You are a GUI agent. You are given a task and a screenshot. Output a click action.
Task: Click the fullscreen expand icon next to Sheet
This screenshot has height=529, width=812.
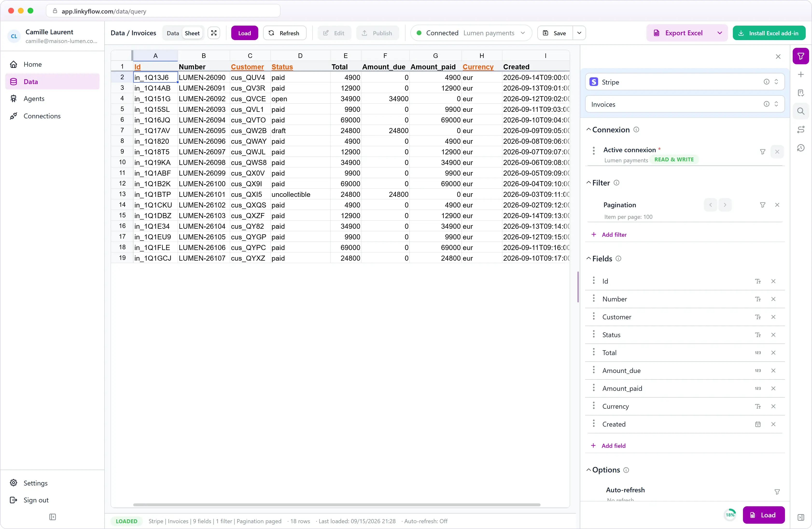point(214,33)
